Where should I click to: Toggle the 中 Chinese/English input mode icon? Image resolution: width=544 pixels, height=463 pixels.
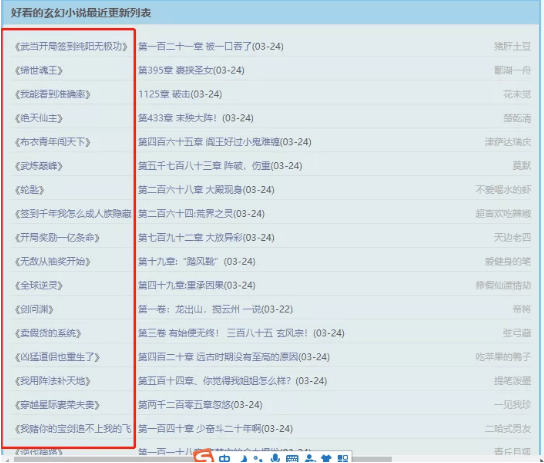[224, 458]
